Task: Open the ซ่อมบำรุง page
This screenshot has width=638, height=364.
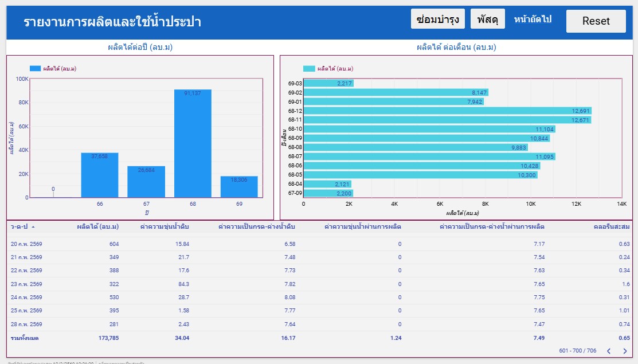Action: 437,19
